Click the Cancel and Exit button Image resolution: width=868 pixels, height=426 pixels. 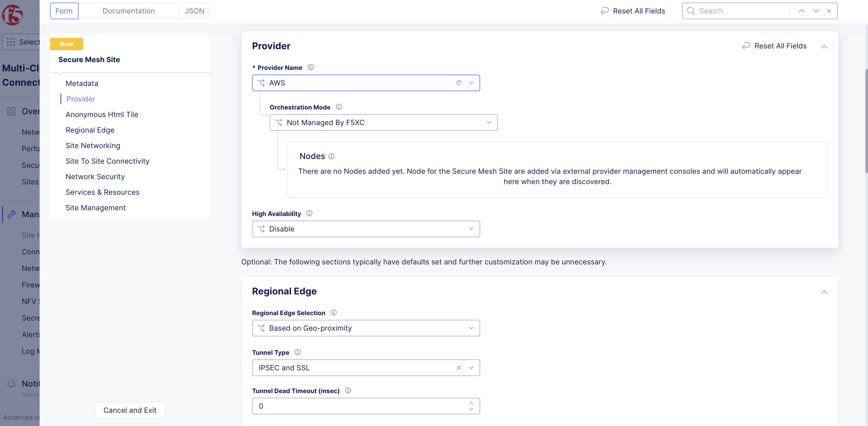click(x=130, y=410)
